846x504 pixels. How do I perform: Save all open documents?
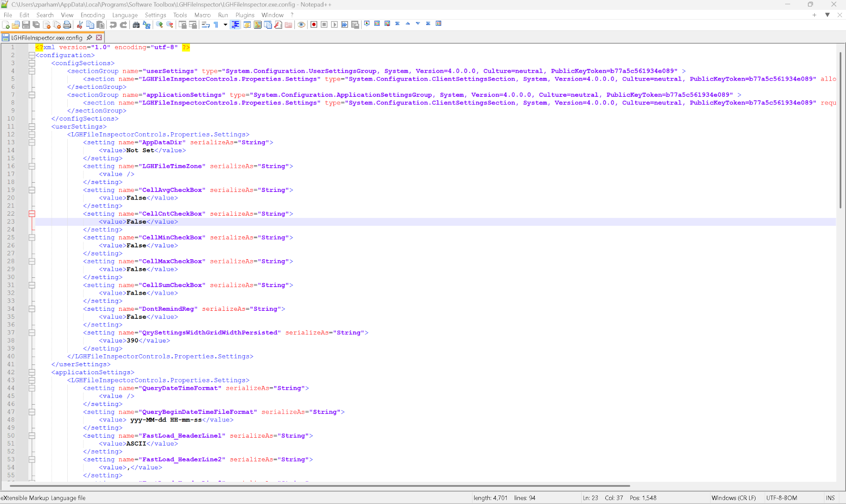36,25
